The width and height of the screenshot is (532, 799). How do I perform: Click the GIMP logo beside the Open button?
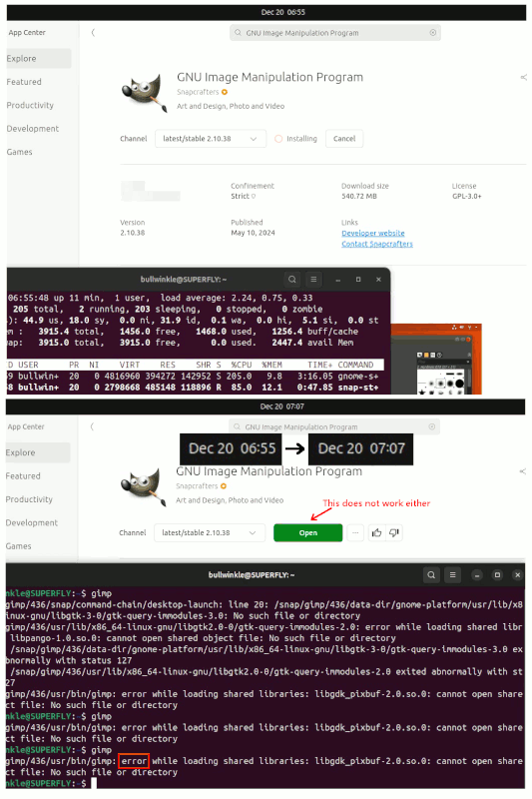(x=144, y=486)
